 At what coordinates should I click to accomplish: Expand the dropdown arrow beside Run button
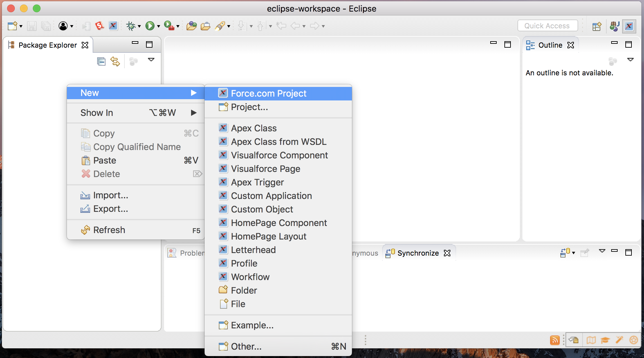(x=158, y=26)
